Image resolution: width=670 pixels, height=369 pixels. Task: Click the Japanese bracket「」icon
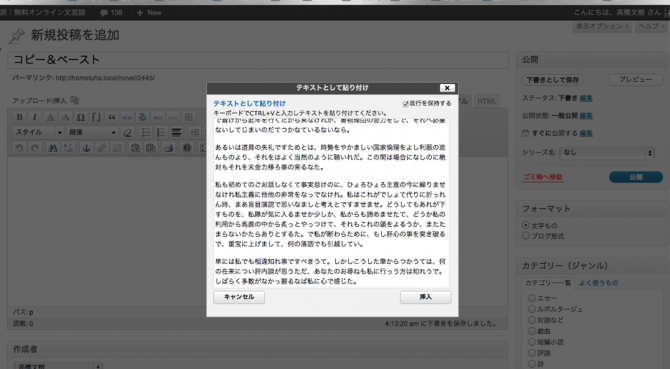point(96,117)
